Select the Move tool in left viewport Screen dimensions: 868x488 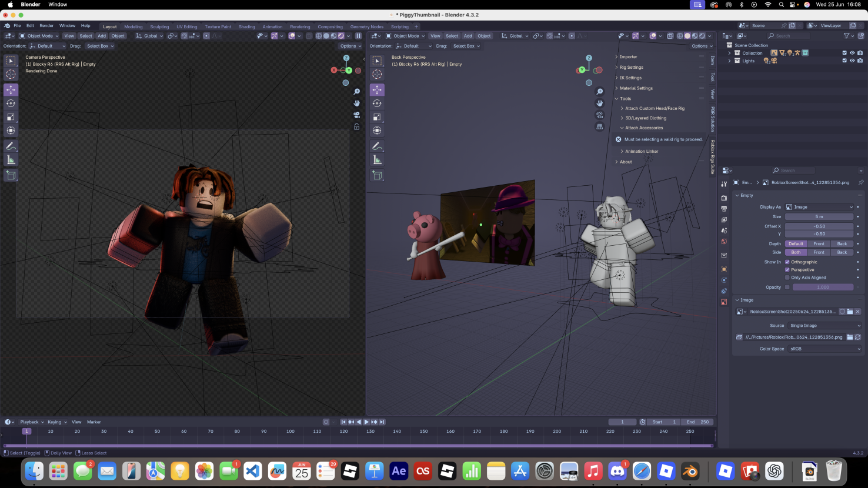[11, 90]
